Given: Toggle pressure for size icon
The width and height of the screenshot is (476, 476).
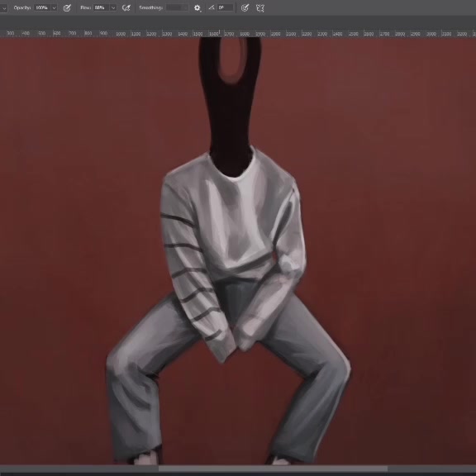Looking at the screenshot, I should point(245,8).
